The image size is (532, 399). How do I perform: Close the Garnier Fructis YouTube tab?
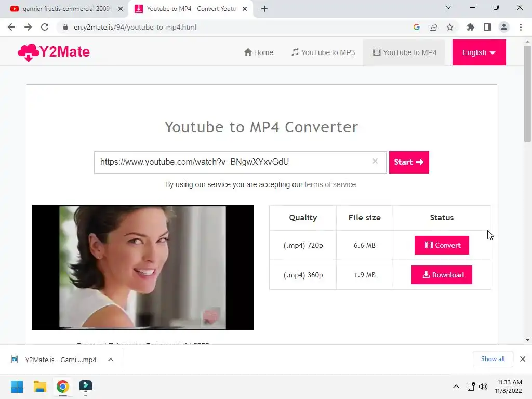[x=121, y=9]
